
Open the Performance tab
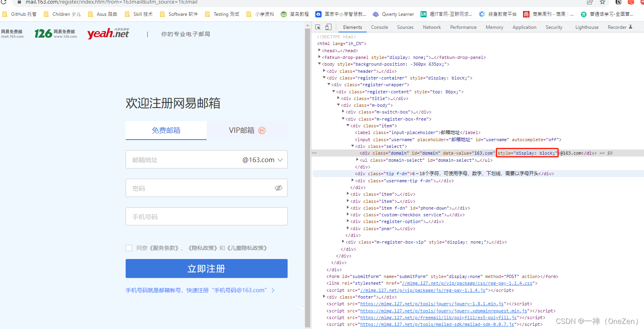click(463, 27)
